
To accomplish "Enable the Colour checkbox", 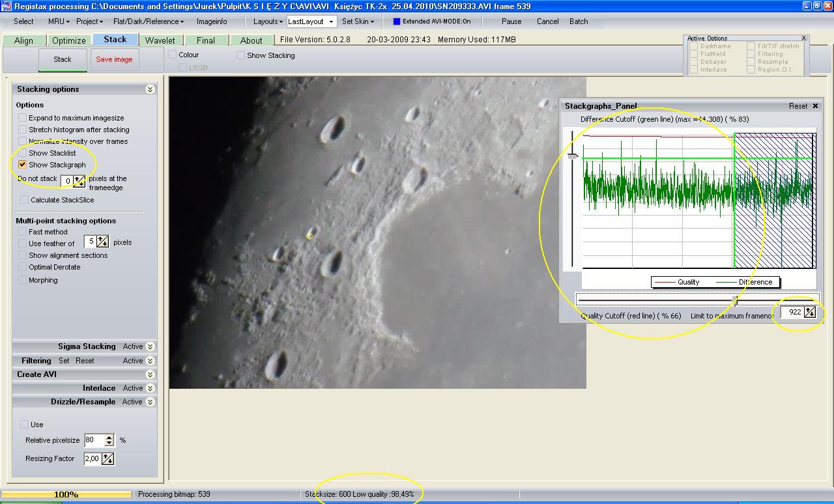I will (x=173, y=55).
